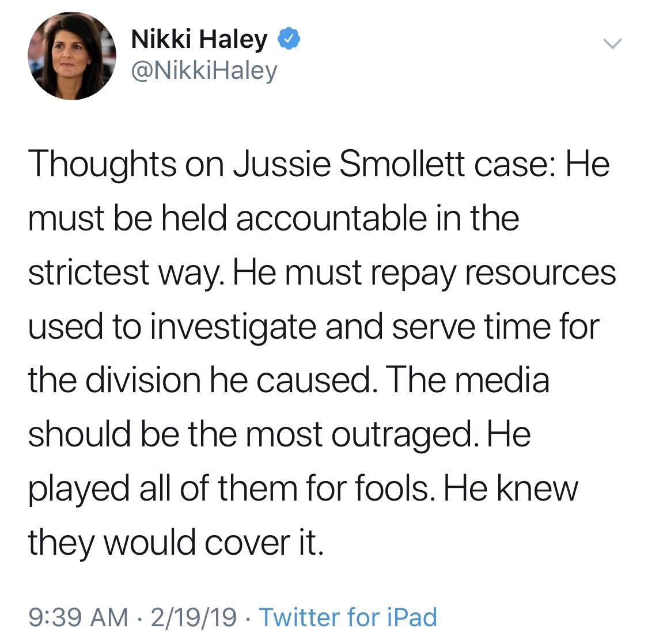
Task: Click the line "used to investigate and serve time for"
Action: [x=314, y=327]
